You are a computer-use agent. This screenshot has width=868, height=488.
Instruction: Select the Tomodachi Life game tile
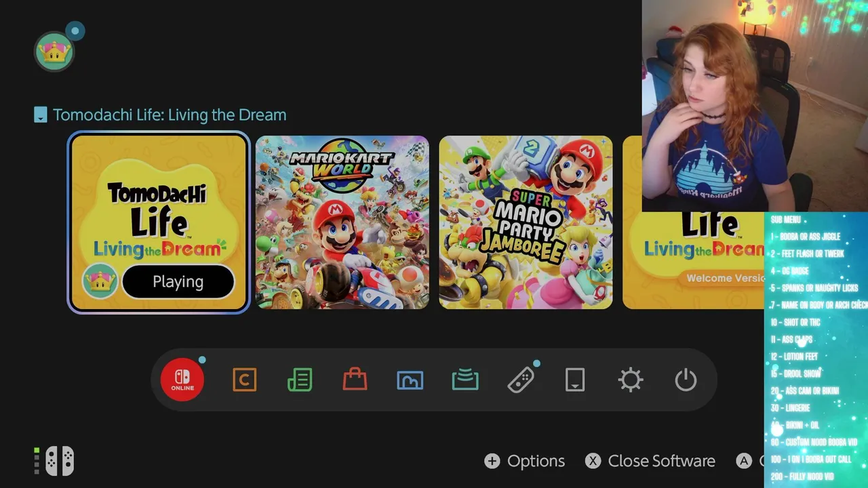click(159, 222)
